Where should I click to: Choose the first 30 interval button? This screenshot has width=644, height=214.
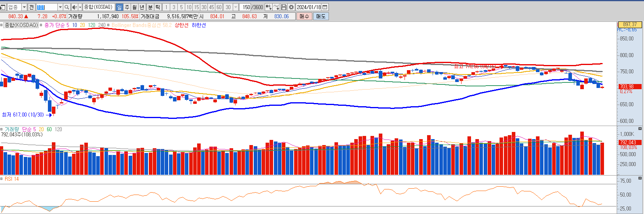[x=204, y=7]
